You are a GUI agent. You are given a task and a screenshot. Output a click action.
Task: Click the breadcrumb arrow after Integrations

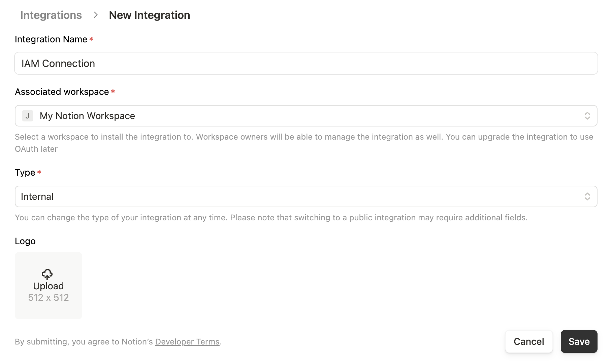point(96,15)
